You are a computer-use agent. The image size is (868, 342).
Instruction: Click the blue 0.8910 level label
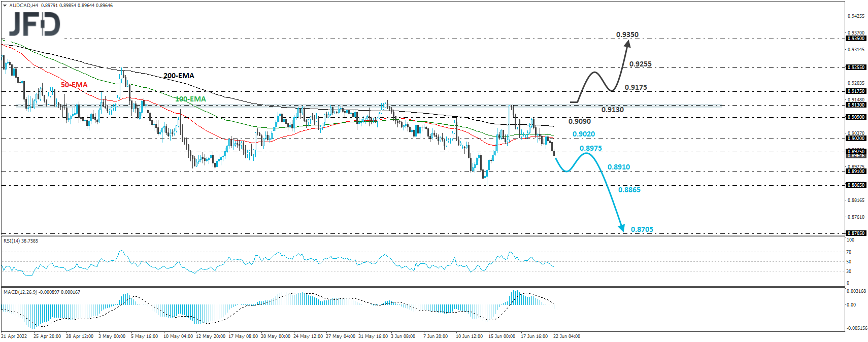(x=619, y=167)
